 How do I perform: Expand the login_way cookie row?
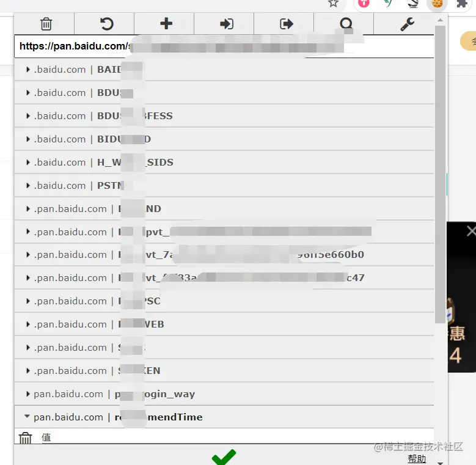pyautogui.click(x=224, y=394)
